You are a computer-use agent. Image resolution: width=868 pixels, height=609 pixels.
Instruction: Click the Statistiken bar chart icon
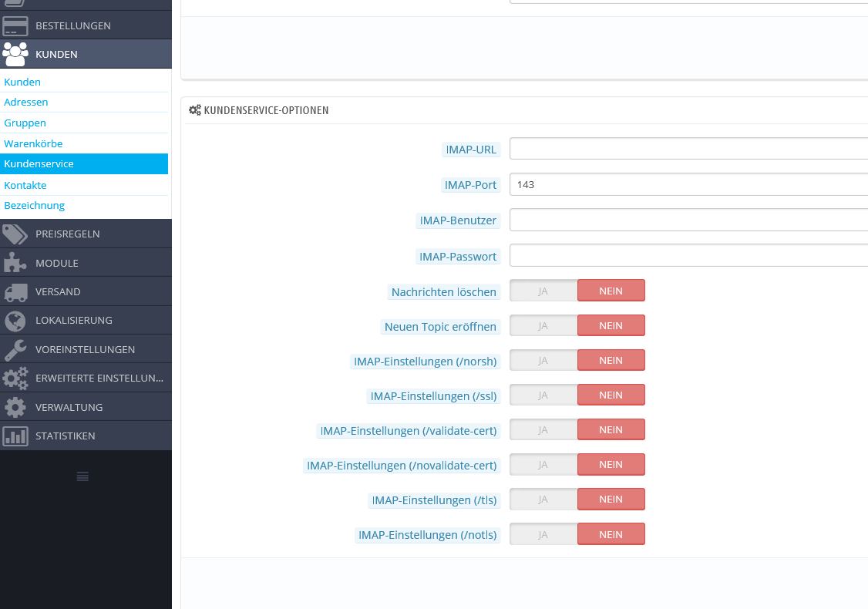point(15,436)
